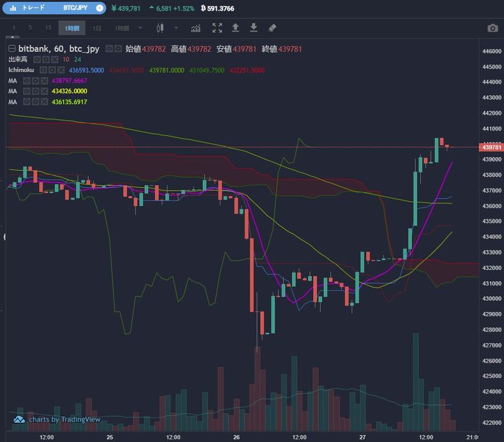Viewport: 504px width, 442px height.
Task: Expand the dropdown arrow next to the candle icon
Action: pos(176,28)
